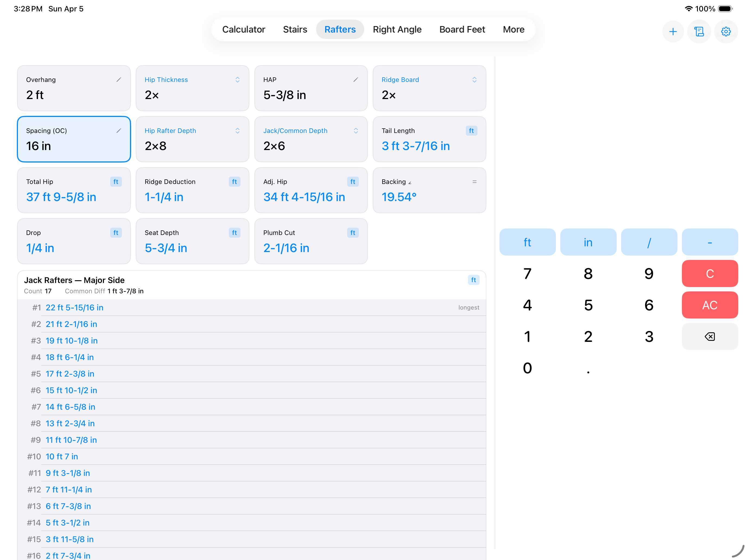Select the longest jack rafter length #1
The width and height of the screenshot is (747, 560).
coord(75,307)
